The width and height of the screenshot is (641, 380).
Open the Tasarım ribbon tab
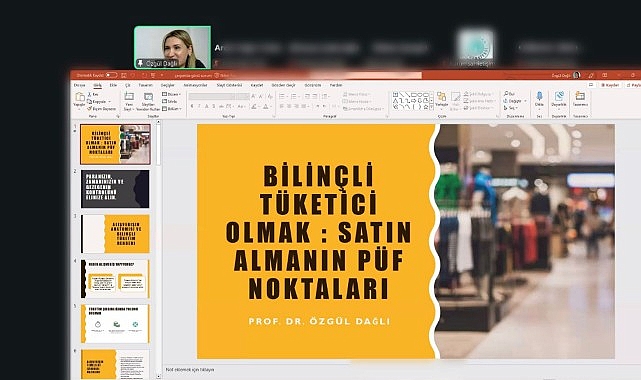146,85
